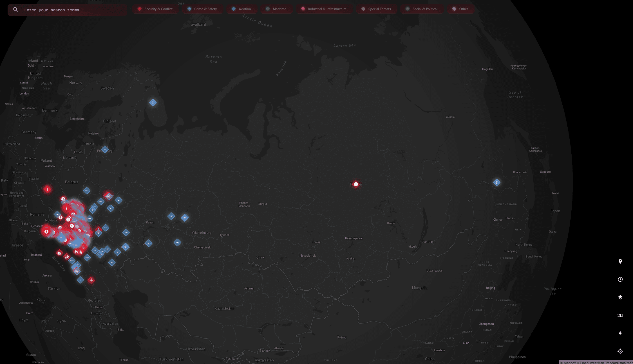Open the blue marker on Samara

pos(149,243)
